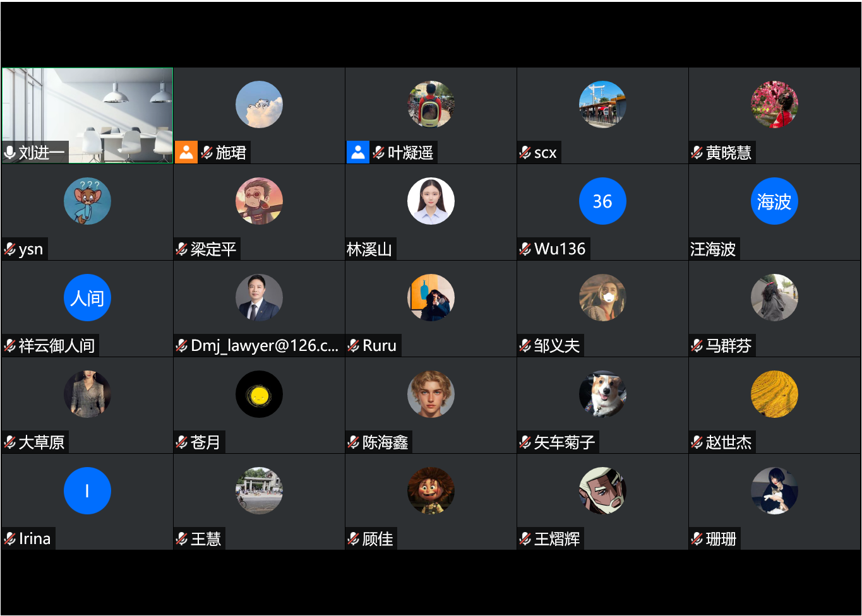
Task: Select 林溪山's portrait avatar
Action: (431, 201)
